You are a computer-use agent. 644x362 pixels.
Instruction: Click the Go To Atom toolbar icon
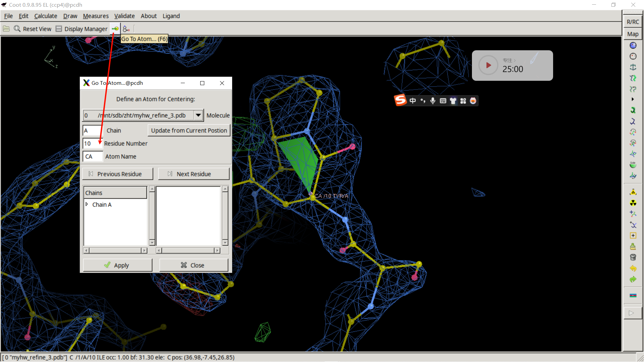(115, 29)
